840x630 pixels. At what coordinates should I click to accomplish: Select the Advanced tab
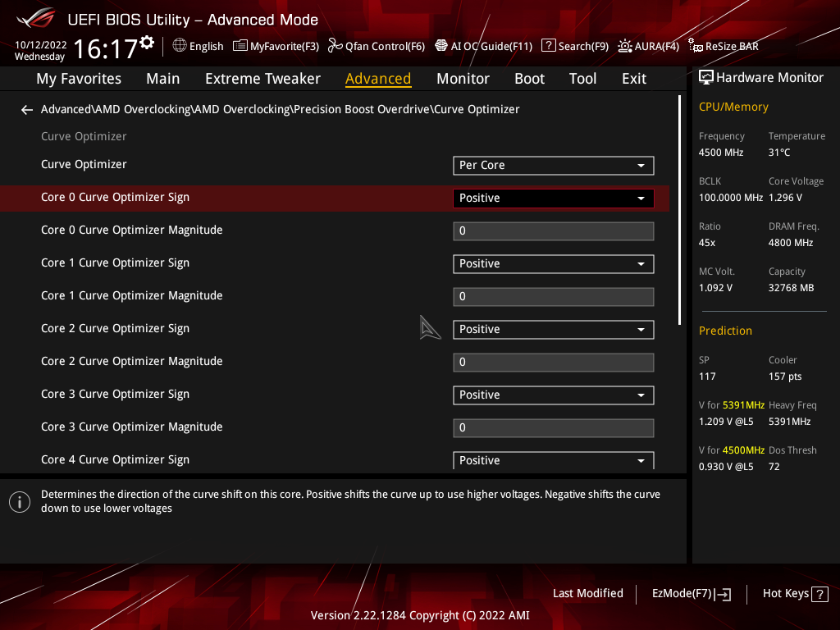point(378,79)
